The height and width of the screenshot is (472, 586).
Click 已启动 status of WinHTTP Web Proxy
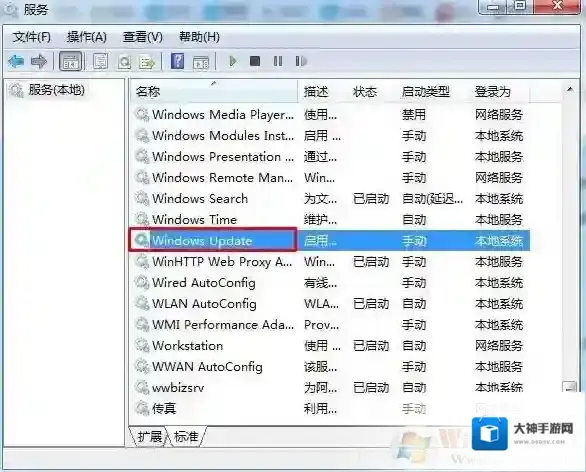(371, 261)
